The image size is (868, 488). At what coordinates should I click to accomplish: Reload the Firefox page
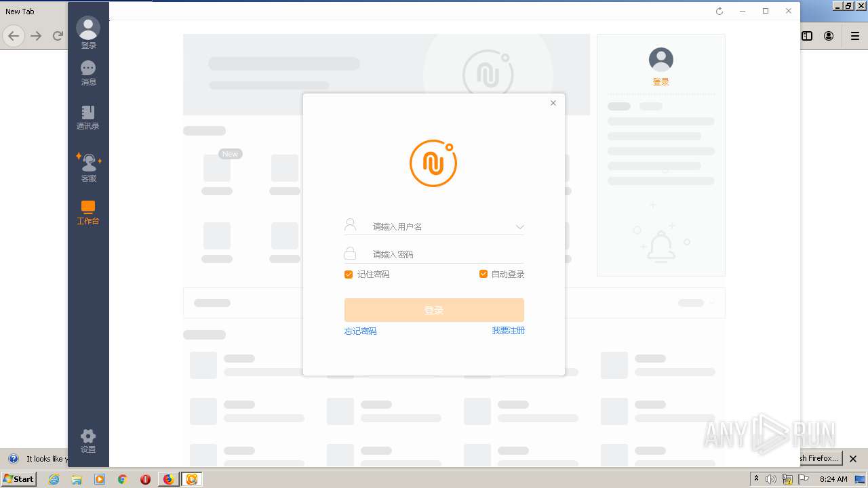click(58, 36)
